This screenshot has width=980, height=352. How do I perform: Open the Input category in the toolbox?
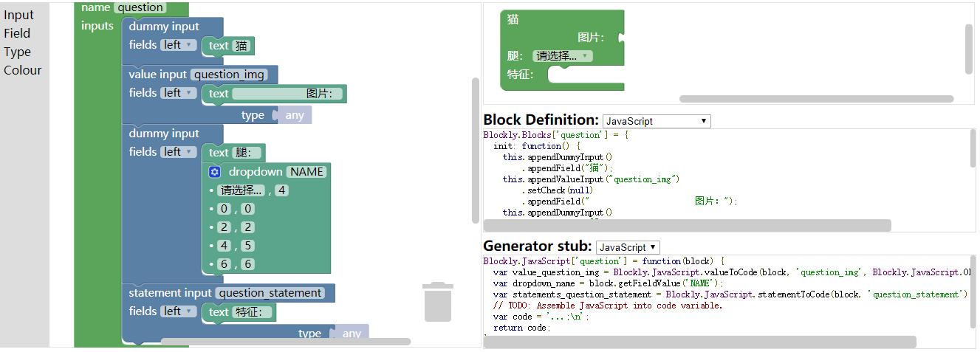point(18,15)
